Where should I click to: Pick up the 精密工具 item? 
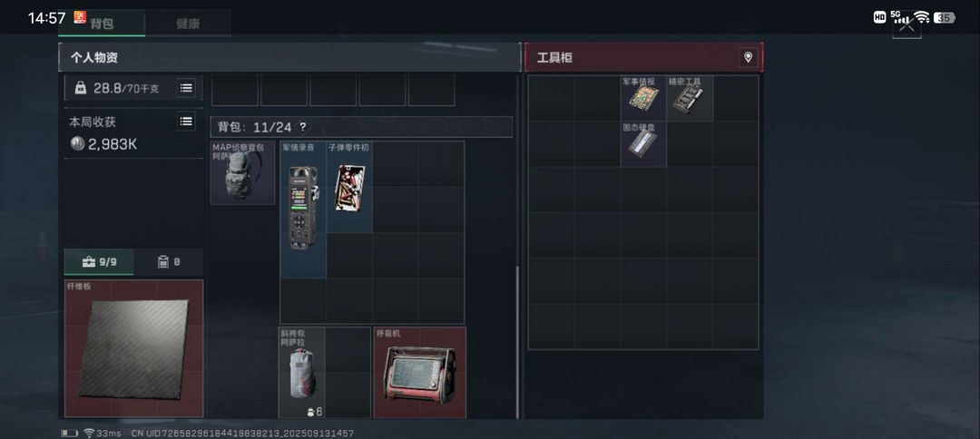pyautogui.click(x=690, y=98)
